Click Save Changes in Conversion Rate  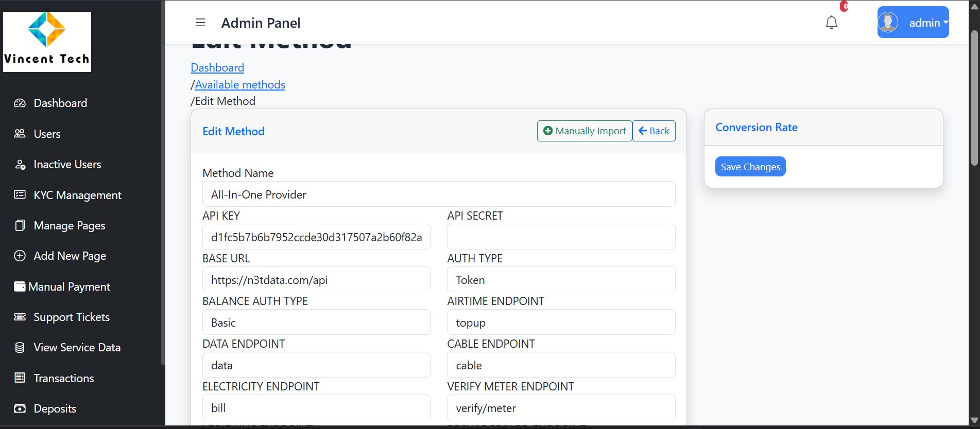(750, 167)
